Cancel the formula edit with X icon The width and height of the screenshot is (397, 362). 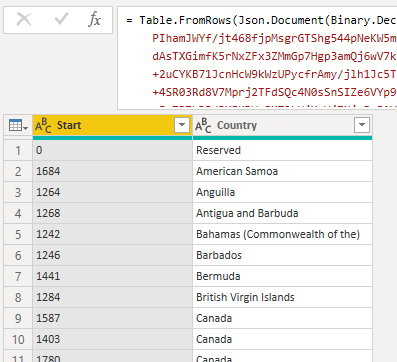pyautogui.click(x=24, y=19)
